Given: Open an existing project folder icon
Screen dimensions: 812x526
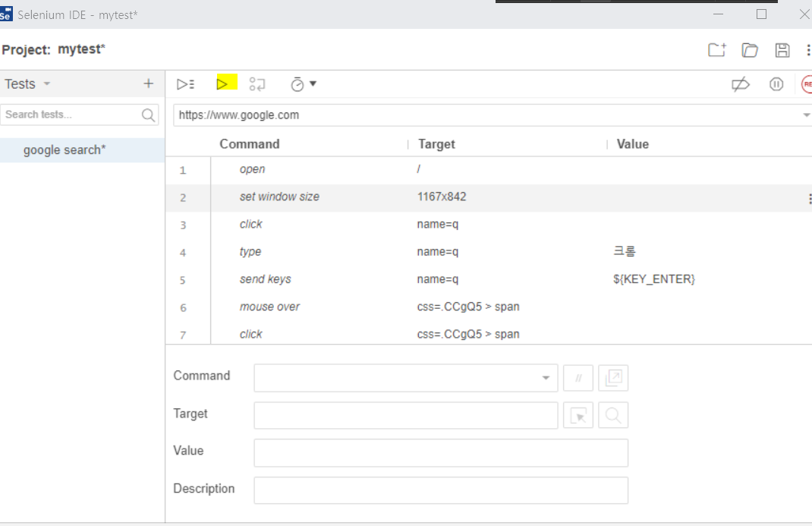Looking at the screenshot, I should click(x=750, y=50).
